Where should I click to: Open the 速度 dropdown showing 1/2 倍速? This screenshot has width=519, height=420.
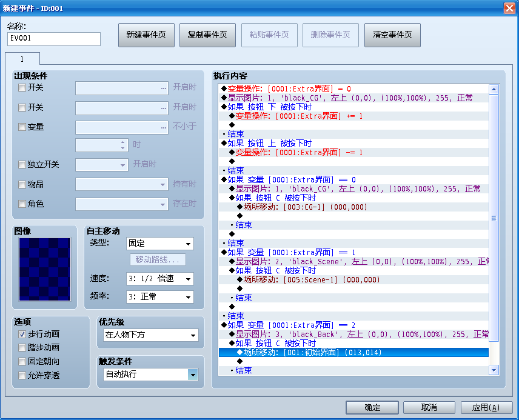pos(160,279)
